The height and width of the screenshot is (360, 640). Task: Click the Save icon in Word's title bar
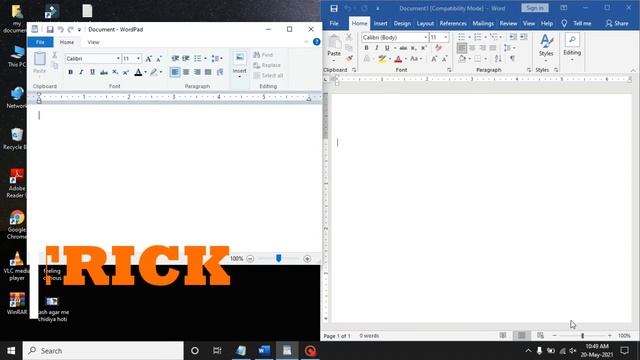tap(334, 8)
